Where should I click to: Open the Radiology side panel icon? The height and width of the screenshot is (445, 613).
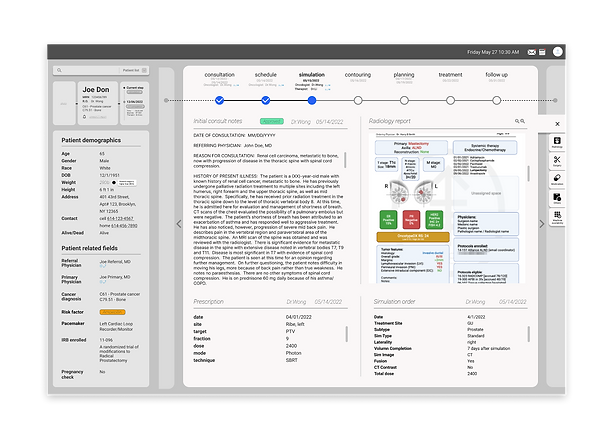[557, 142]
